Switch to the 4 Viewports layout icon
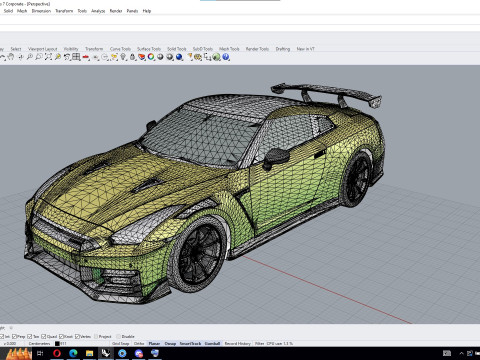 point(76,57)
